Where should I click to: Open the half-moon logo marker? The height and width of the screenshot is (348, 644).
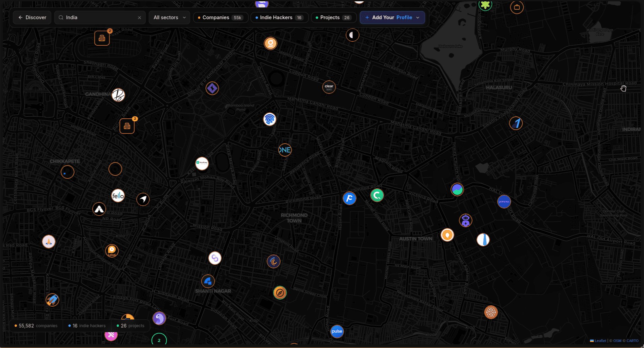353,35
